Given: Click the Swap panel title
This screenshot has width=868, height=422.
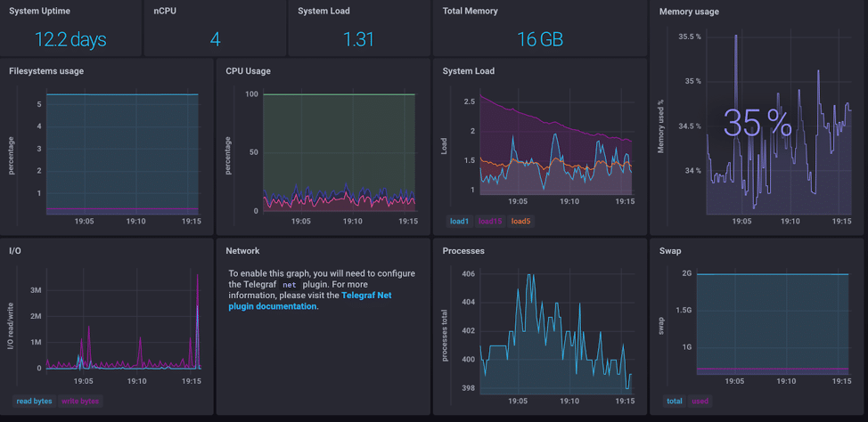Looking at the screenshot, I should point(670,251).
